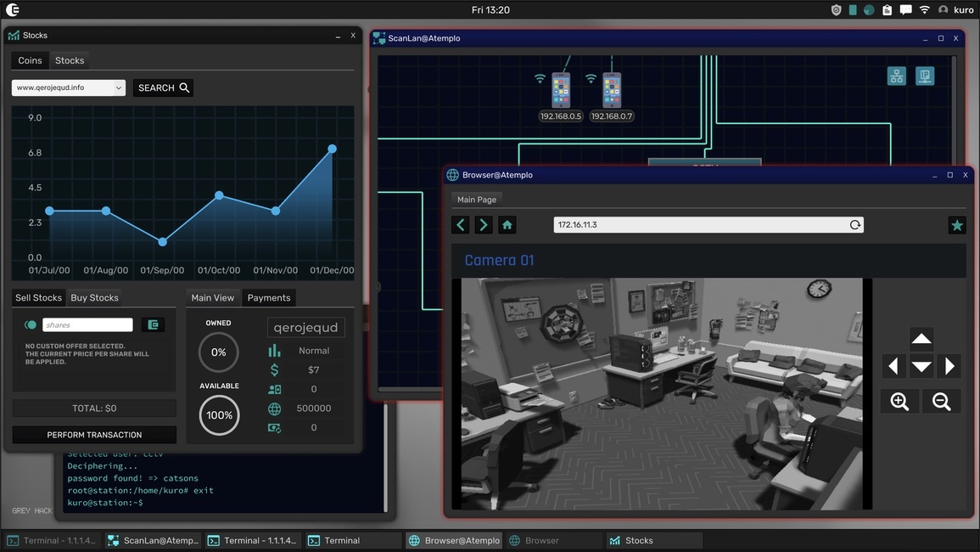Viewport: 980px width, 552px height.
Task: Click PERFORM TRANSACTION button
Action: 94,435
